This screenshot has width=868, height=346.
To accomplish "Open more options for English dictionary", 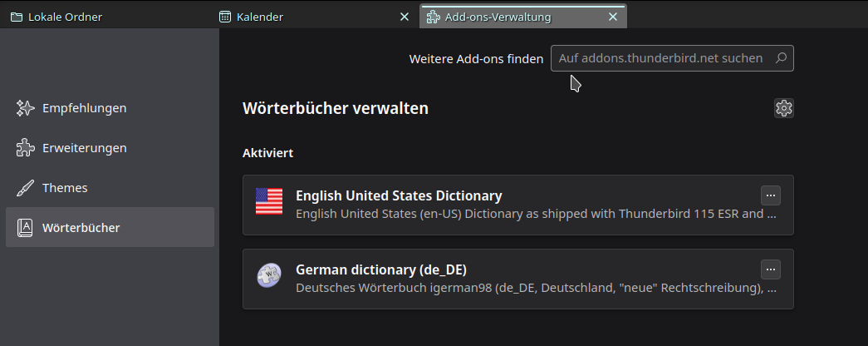I will pos(771,195).
